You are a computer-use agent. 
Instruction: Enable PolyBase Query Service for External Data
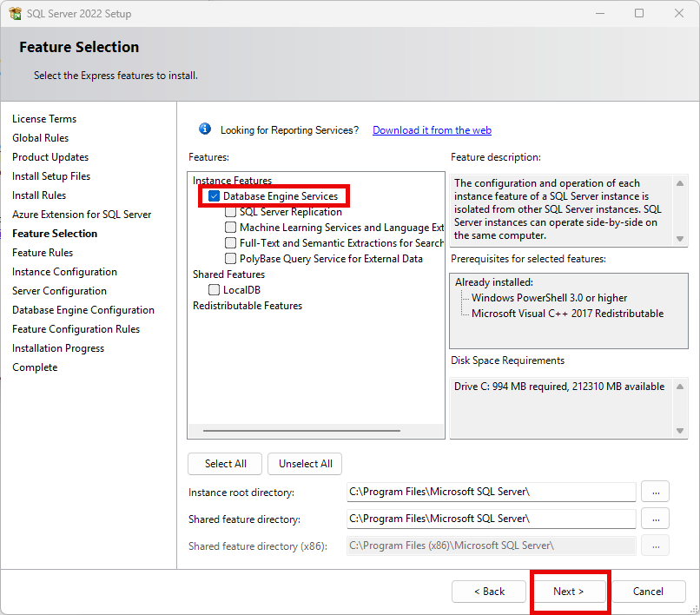tap(230, 259)
